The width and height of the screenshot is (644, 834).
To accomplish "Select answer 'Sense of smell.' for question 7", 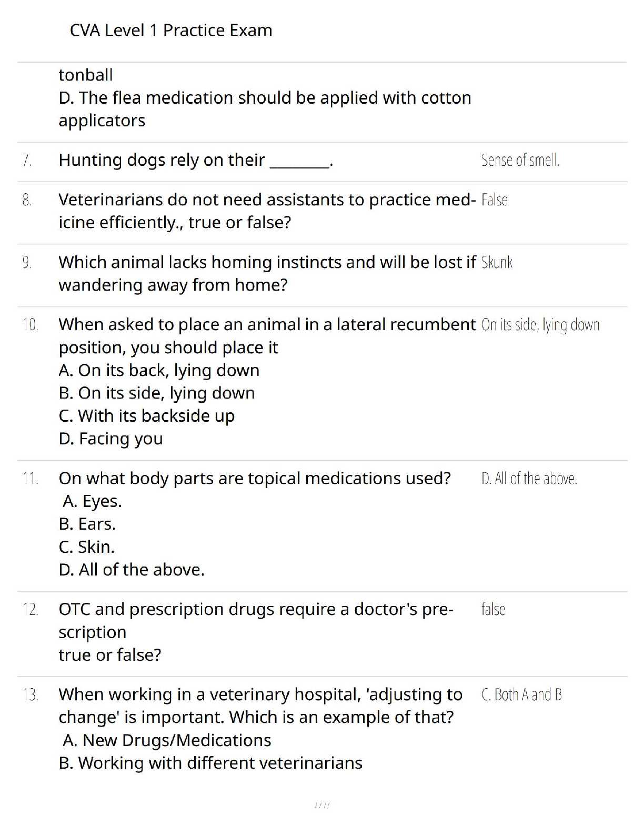I will tap(520, 160).
